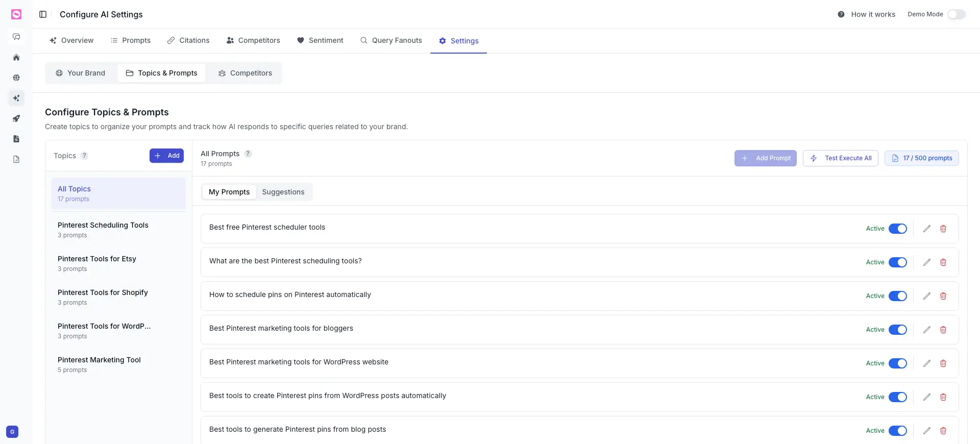The width and height of the screenshot is (980, 444).
Task: Open the chat bubbles sidebar icon
Action: (x=16, y=37)
